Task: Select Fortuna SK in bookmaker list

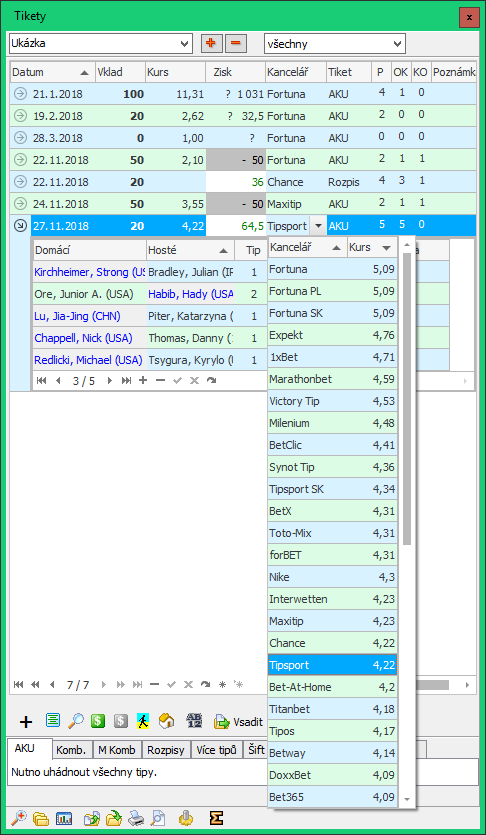Action: (332, 313)
